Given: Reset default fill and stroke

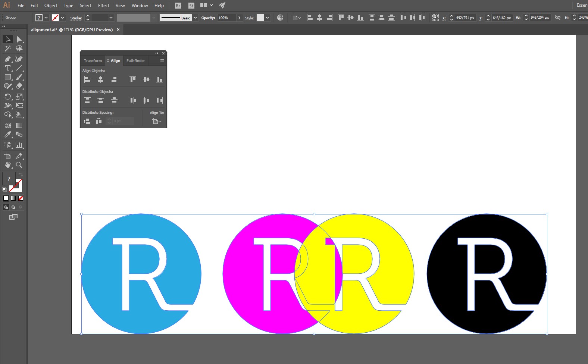Looking at the screenshot, I should [4, 189].
